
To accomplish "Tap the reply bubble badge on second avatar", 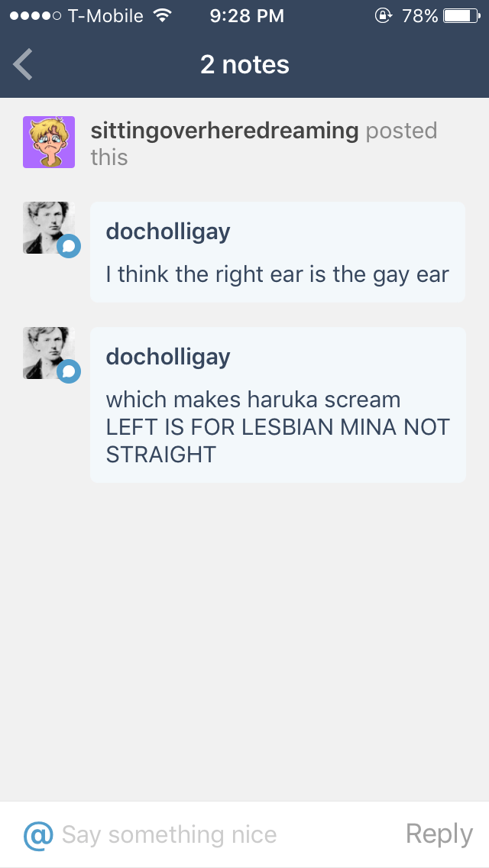I will (x=69, y=371).
